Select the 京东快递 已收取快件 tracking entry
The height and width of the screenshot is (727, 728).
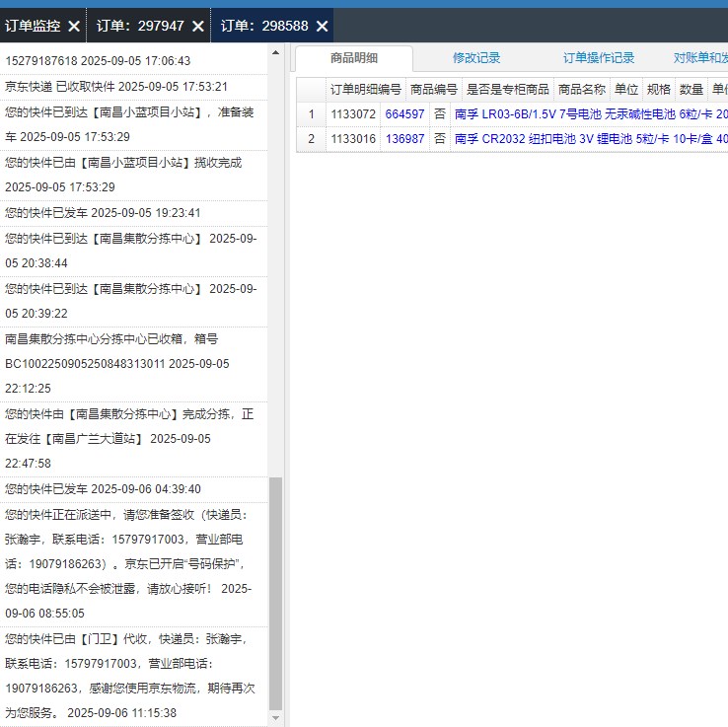click(116, 87)
